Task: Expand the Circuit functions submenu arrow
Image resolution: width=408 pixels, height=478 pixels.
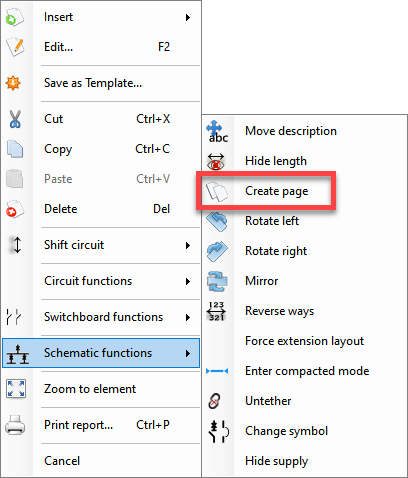Action: tap(188, 282)
